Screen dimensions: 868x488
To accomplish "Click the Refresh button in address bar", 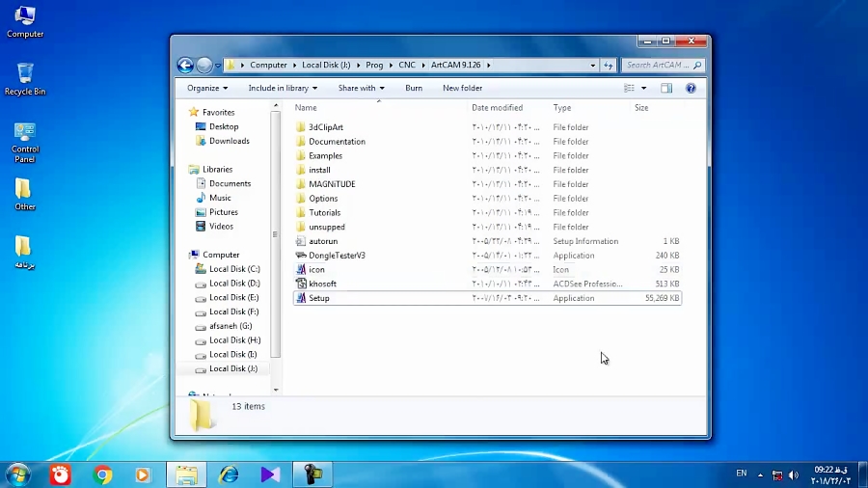I will click(x=609, y=66).
